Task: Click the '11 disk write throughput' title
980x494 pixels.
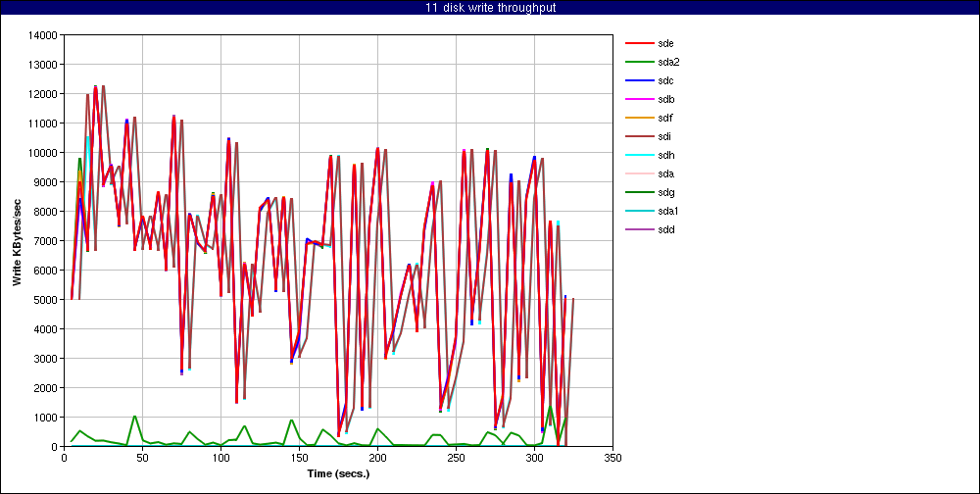Action: click(489, 8)
